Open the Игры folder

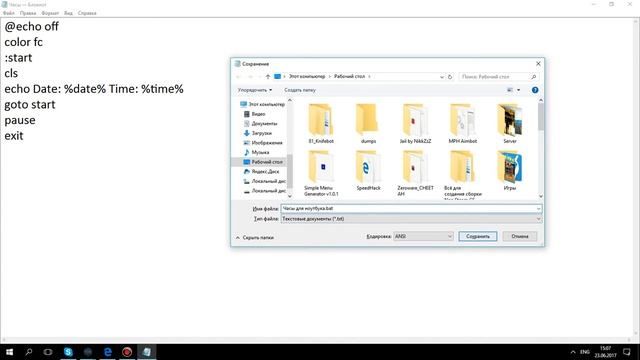509,170
